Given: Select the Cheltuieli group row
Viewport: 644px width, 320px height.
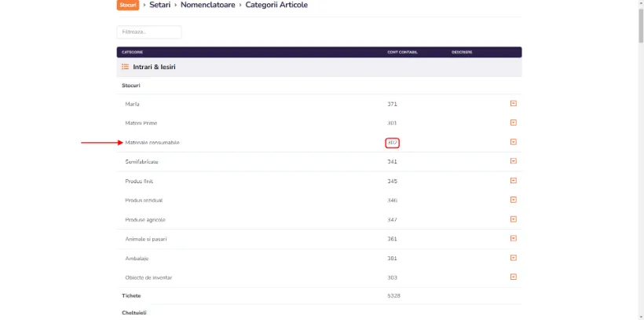Looking at the screenshot, I should tap(319, 313).
